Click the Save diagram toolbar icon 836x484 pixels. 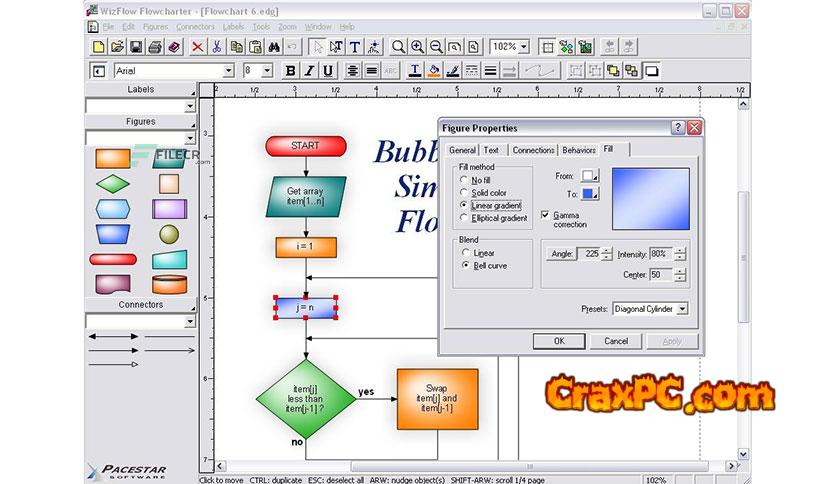pos(136,47)
